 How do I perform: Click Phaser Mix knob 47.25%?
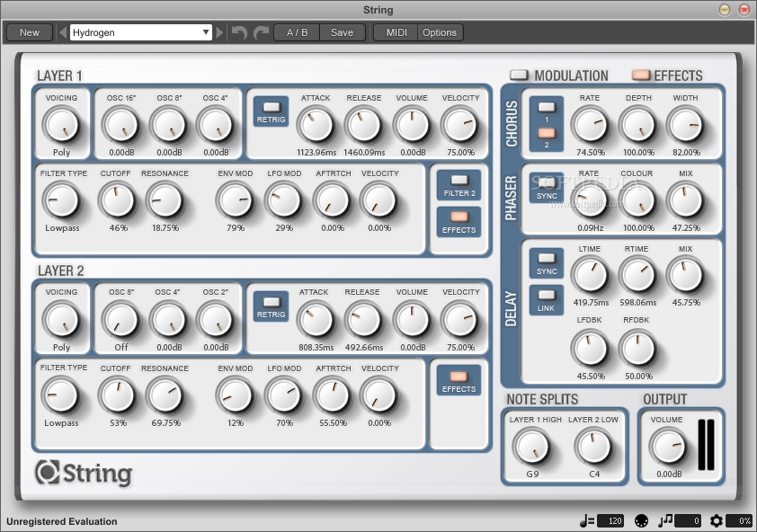685,199
